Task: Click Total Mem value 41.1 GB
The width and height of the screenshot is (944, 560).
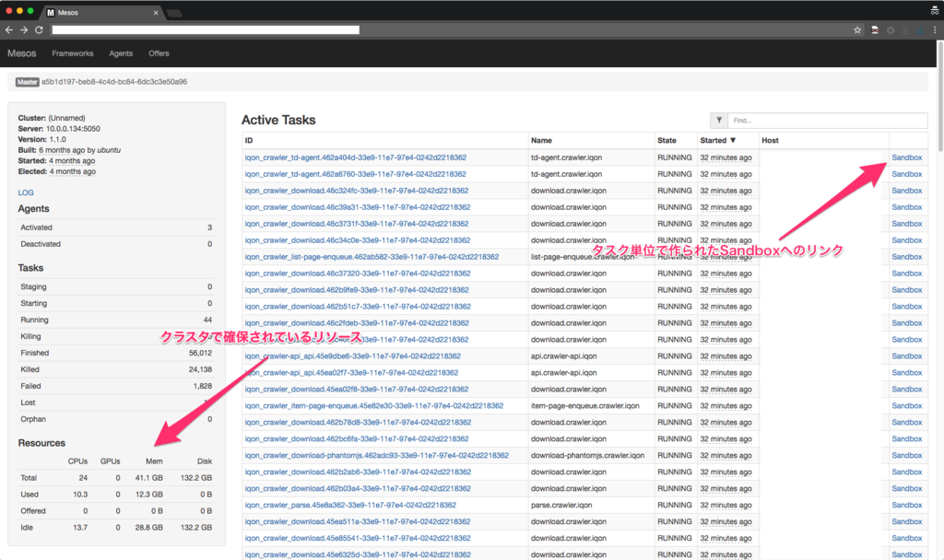Action: (148, 478)
